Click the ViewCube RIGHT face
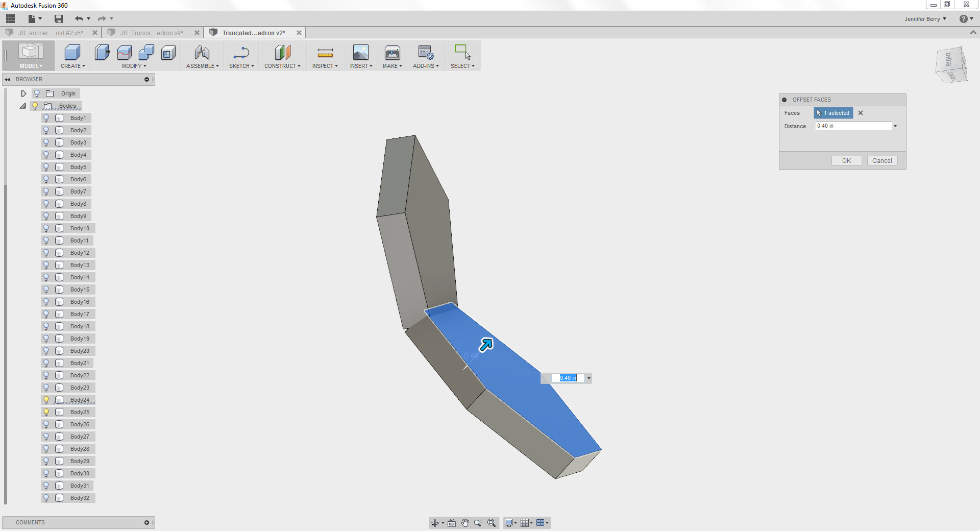This screenshot has height=531, width=980. coord(948,59)
